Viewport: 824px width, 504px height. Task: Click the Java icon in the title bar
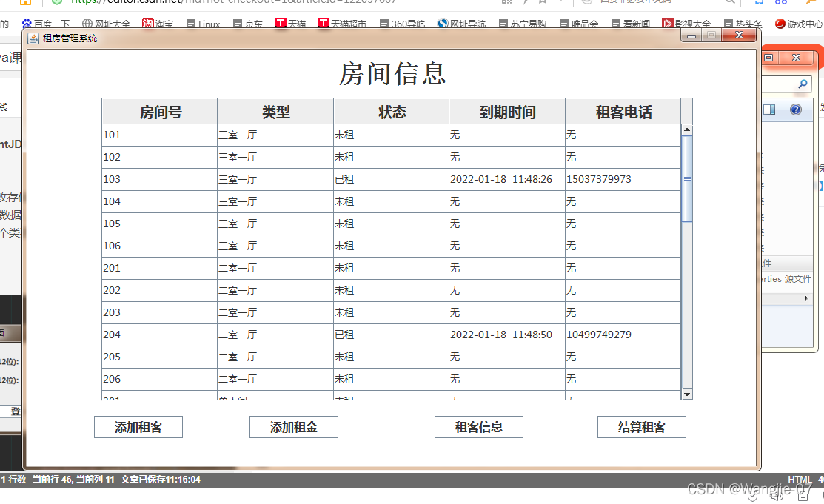34,38
